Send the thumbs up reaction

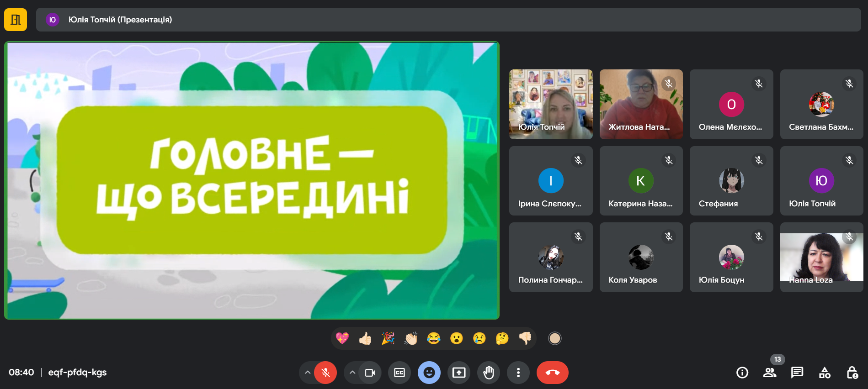point(365,338)
